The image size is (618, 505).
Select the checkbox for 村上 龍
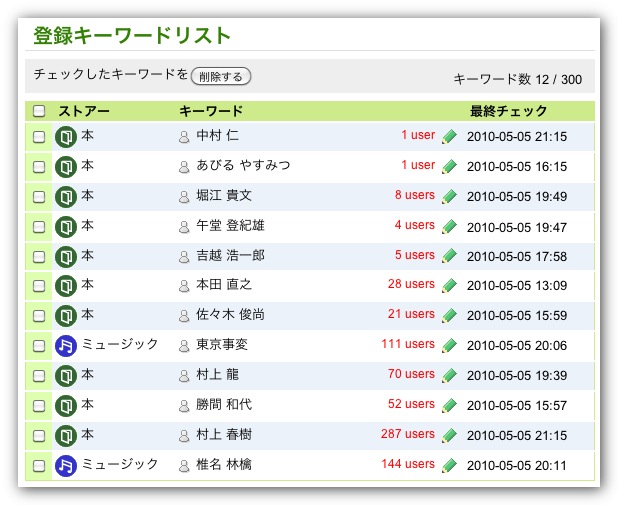click(x=39, y=376)
